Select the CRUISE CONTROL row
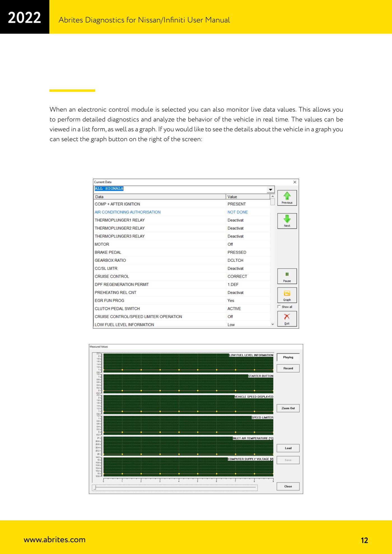 pos(182,277)
